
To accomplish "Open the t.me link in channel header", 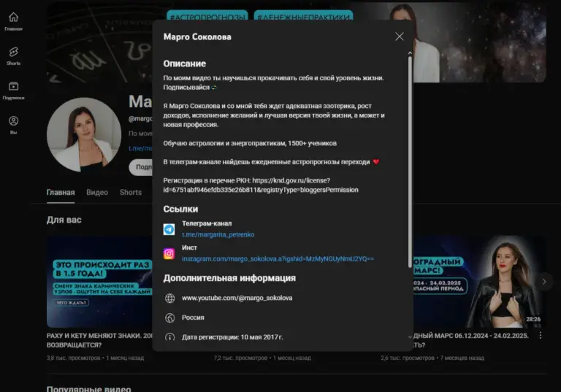I will coord(140,148).
